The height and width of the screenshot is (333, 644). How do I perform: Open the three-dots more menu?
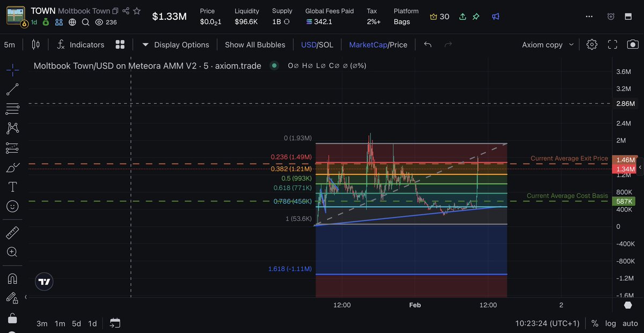click(x=590, y=17)
